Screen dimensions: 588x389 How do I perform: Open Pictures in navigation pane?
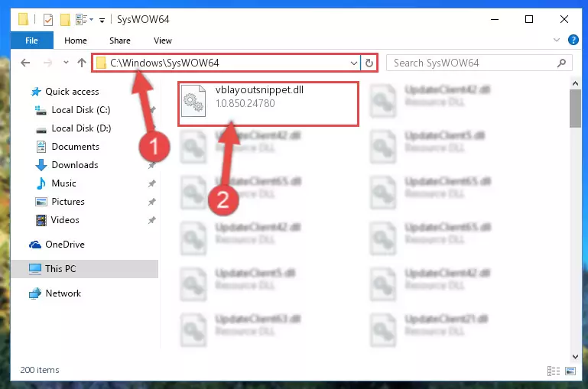click(x=68, y=202)
